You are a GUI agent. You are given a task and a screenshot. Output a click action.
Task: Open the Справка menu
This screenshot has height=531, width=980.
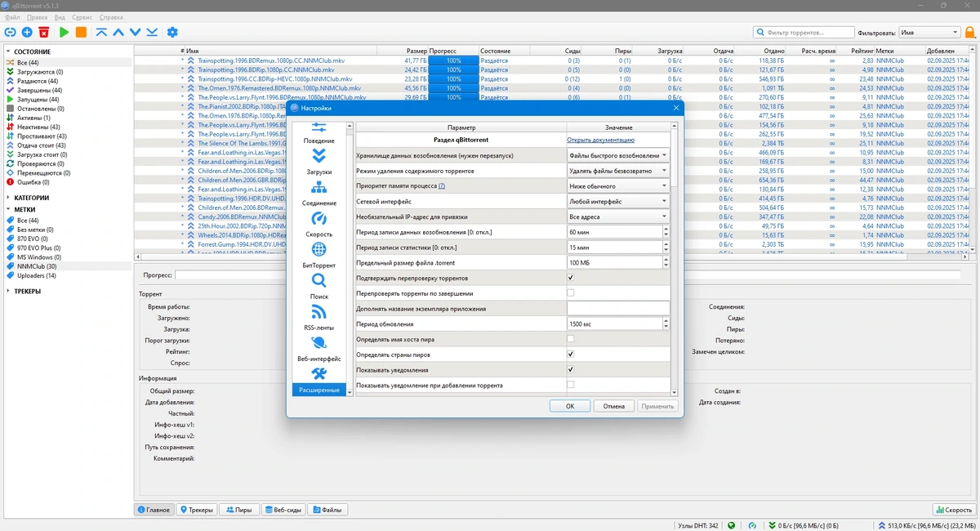click(x=111, y=17)
